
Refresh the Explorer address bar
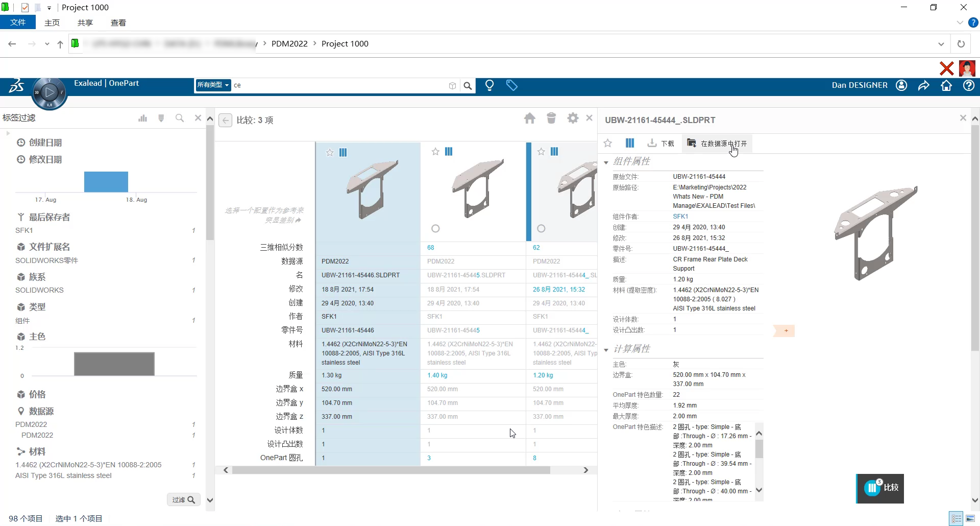click(961, 44)
